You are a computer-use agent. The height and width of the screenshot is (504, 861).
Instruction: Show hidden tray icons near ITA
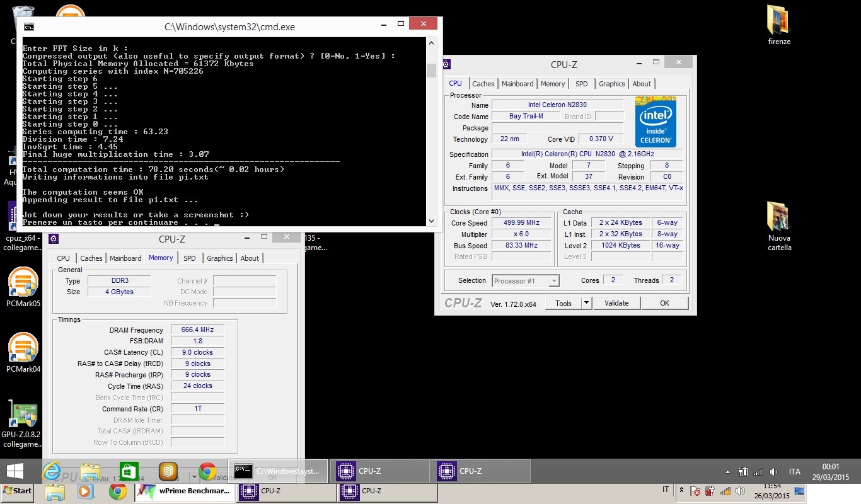click(x=728, y=472)
